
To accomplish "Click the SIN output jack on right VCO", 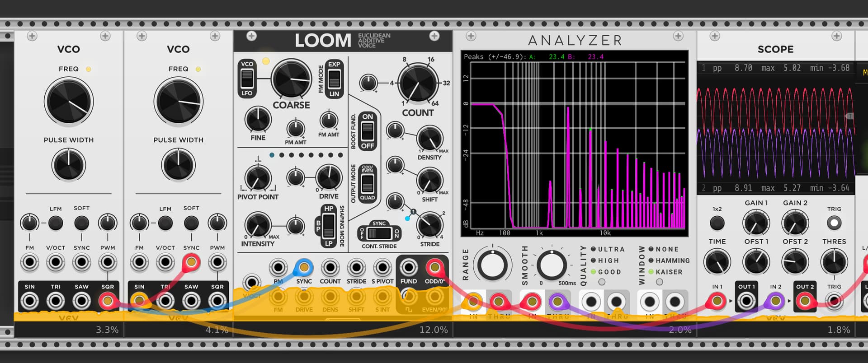I will tap(140, 301).
